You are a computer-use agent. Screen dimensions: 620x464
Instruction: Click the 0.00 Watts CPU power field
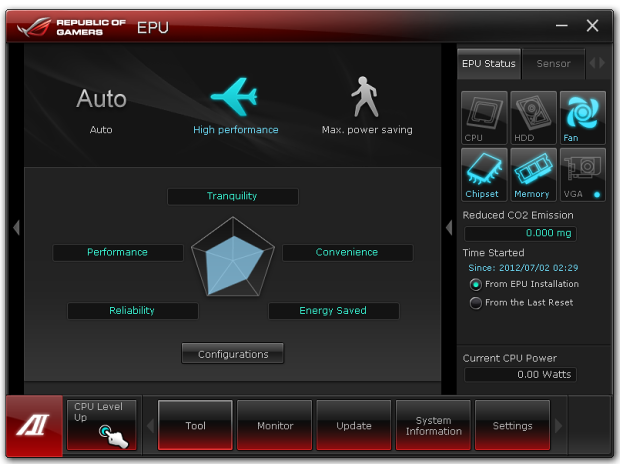[520, 375]
